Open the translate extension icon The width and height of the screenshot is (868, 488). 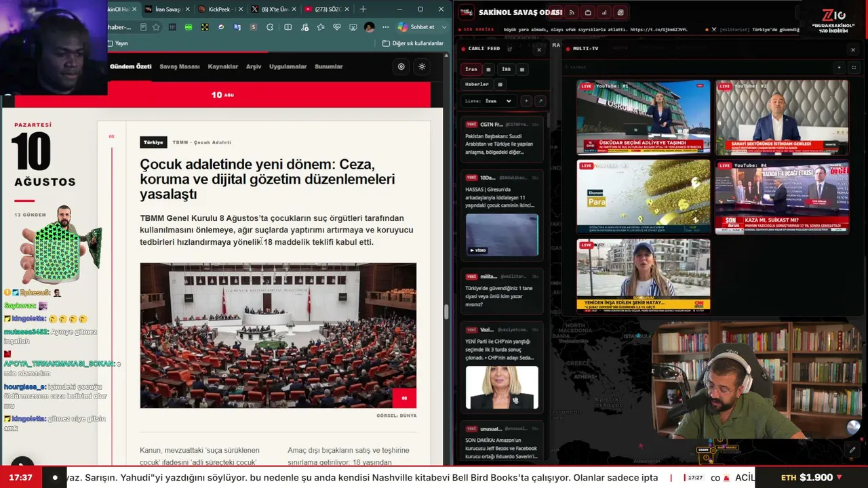coord(237,27)
